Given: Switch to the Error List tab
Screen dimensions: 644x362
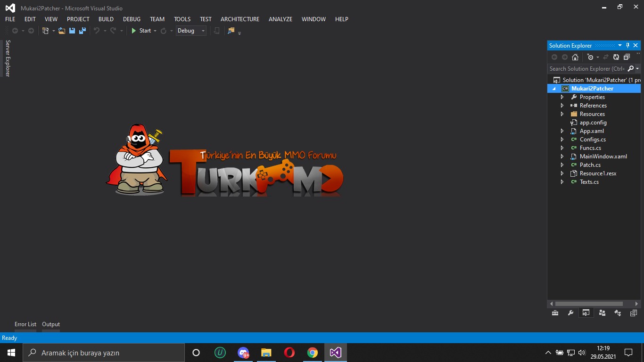Looking at the screenshot, I should point(25,324).
